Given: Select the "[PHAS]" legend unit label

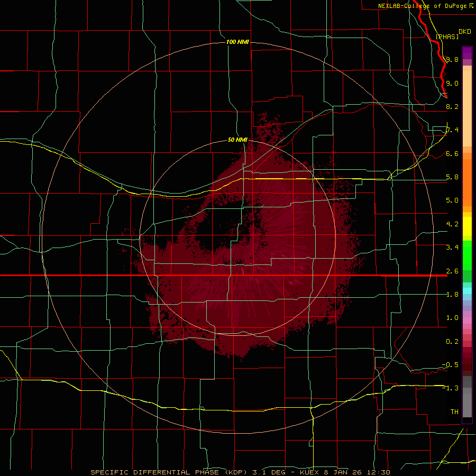Looking at the screenshot, I should point(447,36).
